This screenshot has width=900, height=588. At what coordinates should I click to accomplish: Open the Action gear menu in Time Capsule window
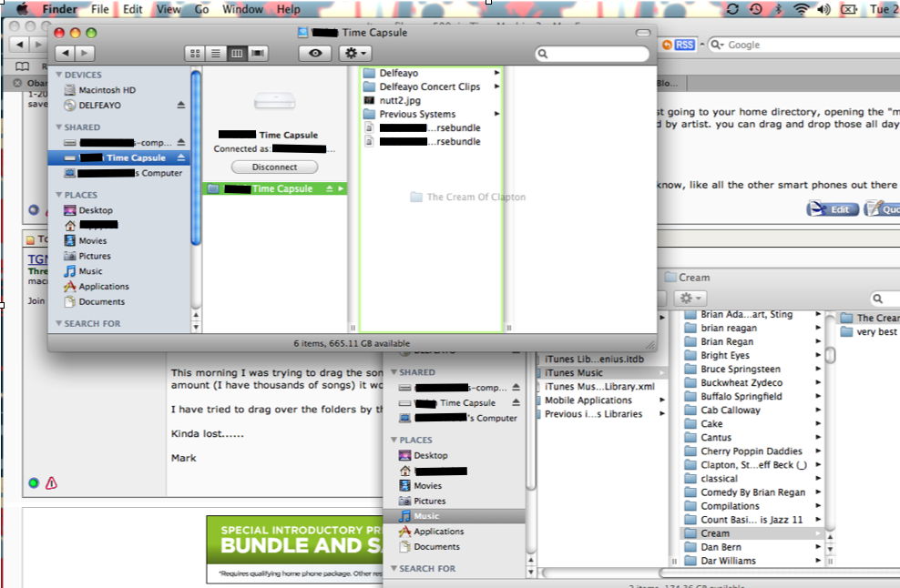(x=354, y=54)
